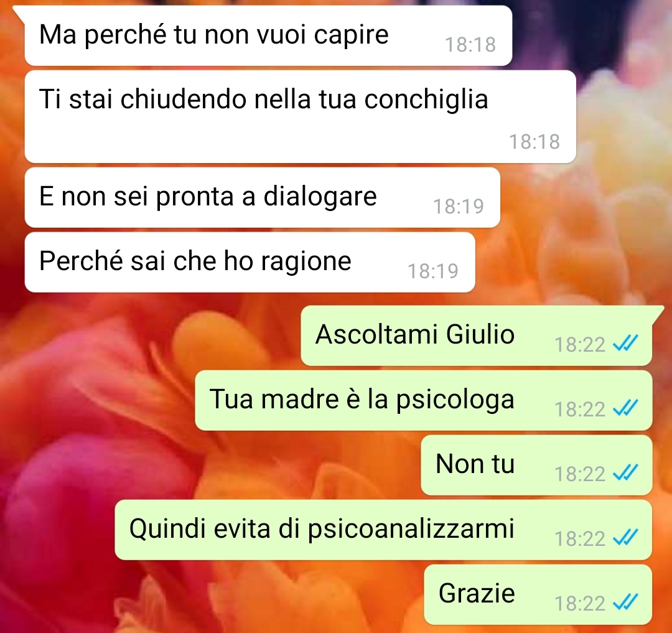Tap the "Tua madre è la psicologa" text
The width and height of the screenshot is (672, 633).
point(362,400)
